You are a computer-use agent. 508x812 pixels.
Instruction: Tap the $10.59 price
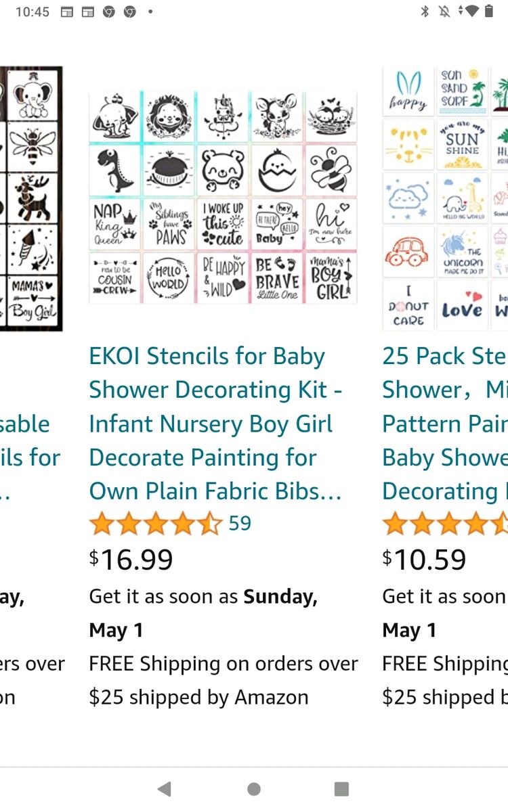(425, 560)
